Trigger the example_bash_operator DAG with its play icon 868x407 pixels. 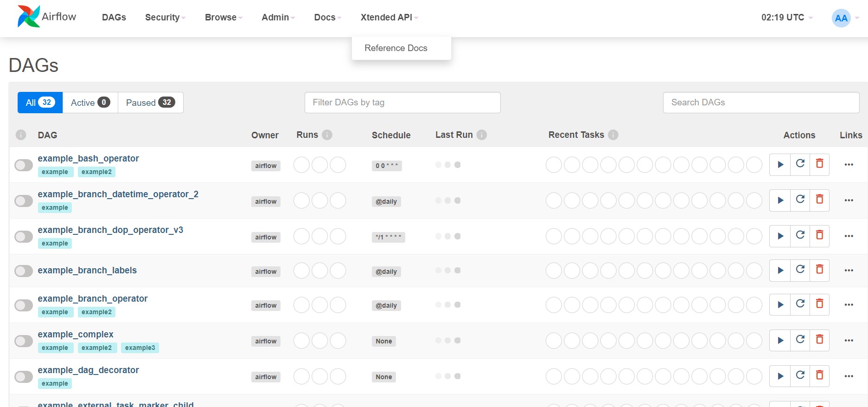(x=780, y=164)
